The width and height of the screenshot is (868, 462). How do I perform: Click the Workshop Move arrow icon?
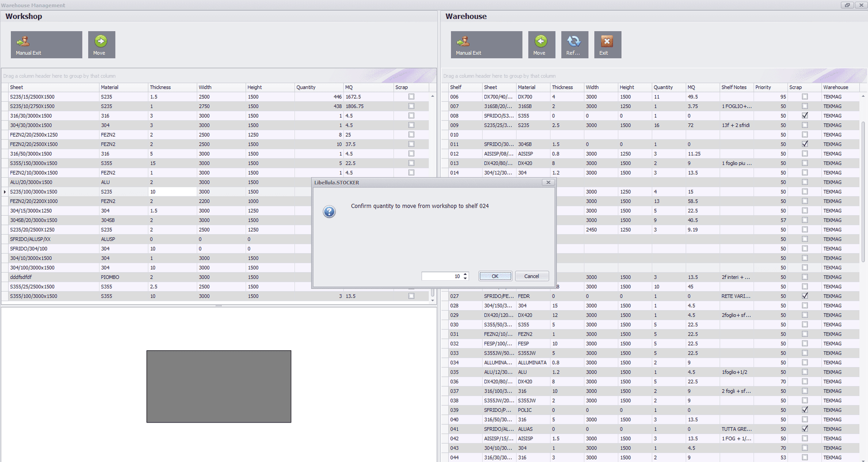[x=101, y=41]
